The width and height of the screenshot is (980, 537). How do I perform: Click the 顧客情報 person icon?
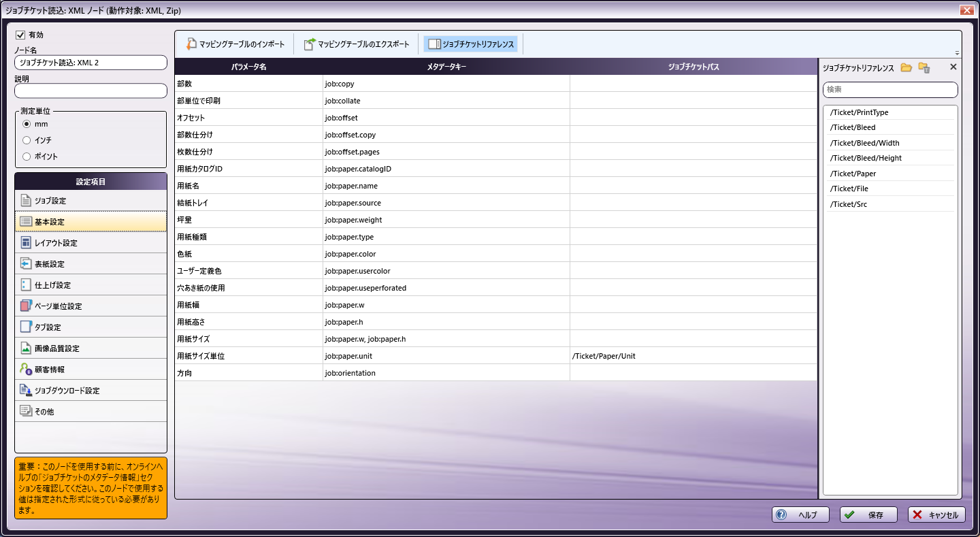tap(26, 370)
